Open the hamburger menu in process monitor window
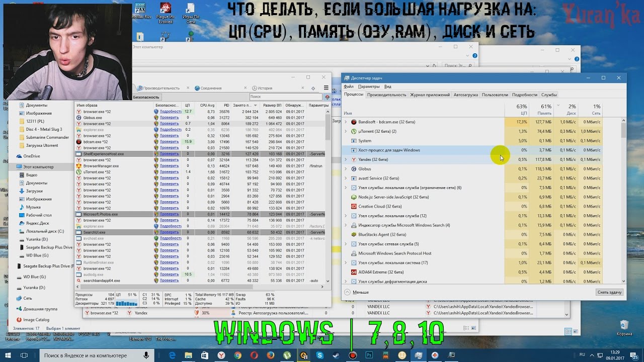Viewport: 644px width, 362px height. click(326, 87)
